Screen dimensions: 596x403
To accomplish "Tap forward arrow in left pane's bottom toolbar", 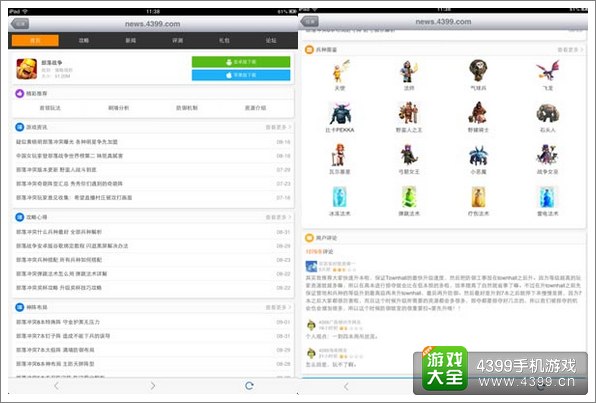I will tap(152, 386).
